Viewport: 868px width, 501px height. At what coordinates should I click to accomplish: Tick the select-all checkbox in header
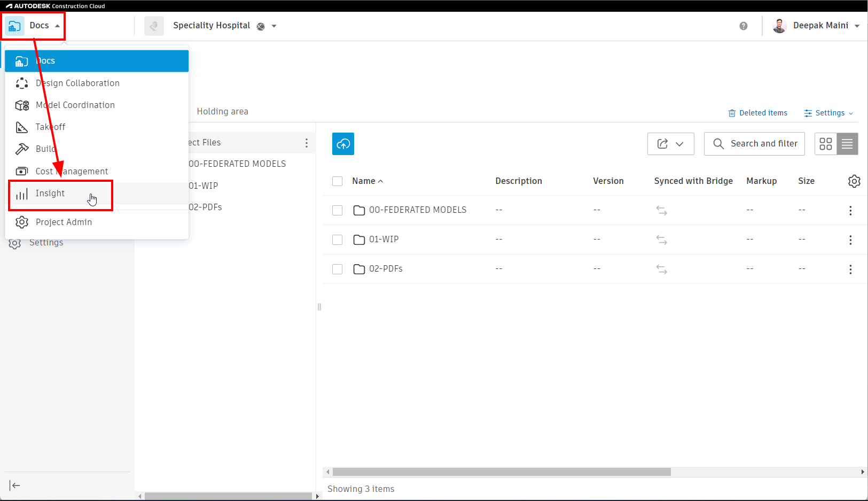[338, 181]
